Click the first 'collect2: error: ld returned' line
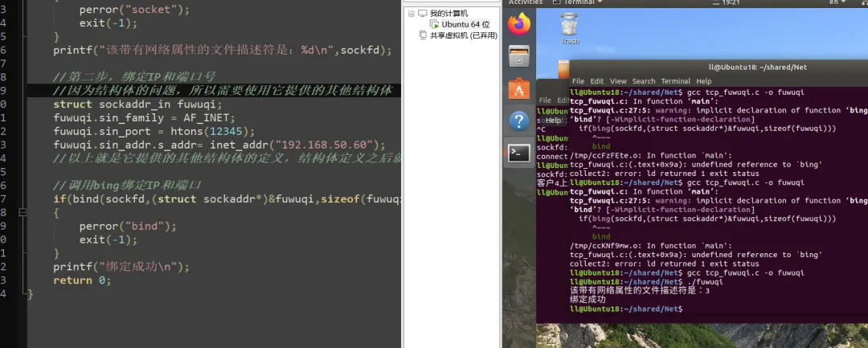Screen dimensions: 868x348 (665, 174)
